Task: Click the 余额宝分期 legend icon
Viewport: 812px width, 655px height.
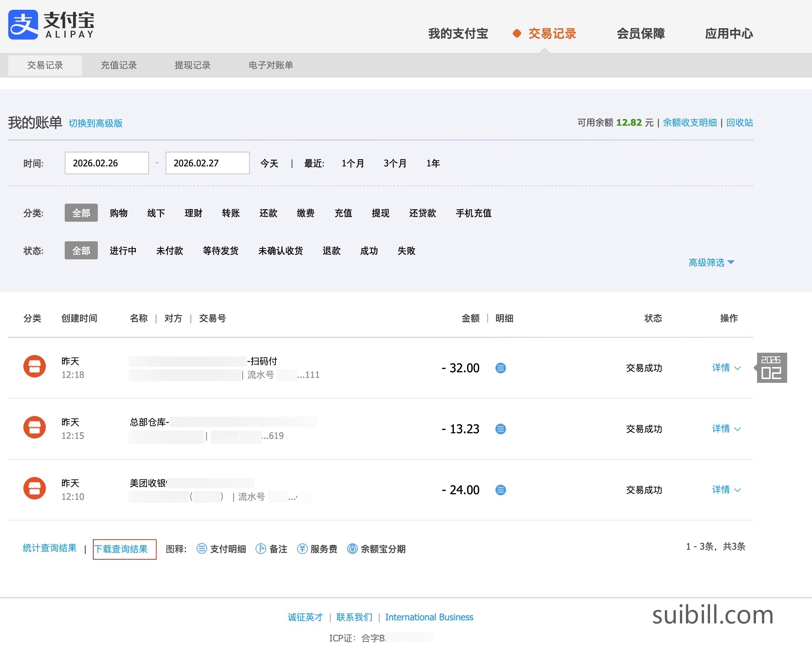Action: [352, 549]
